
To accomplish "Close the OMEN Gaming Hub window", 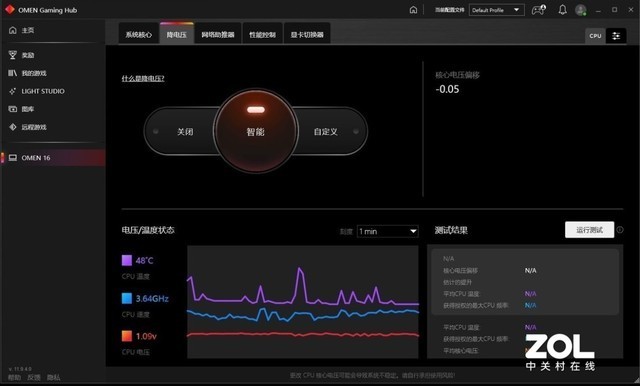I will click(x=631, y=10).
